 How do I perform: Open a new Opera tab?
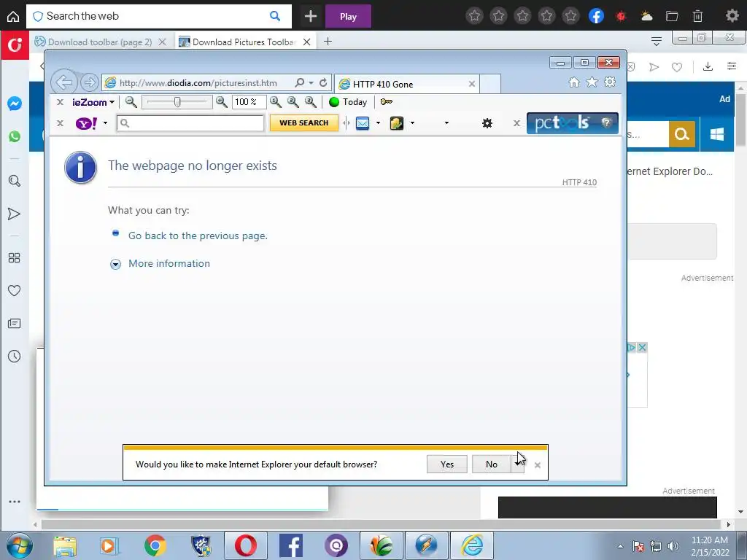tap(328, 42)
